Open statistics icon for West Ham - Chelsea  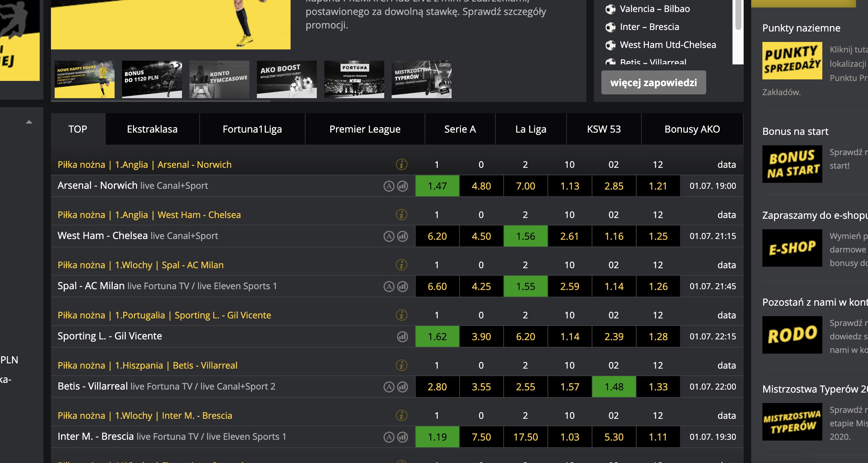pos(403,236)
